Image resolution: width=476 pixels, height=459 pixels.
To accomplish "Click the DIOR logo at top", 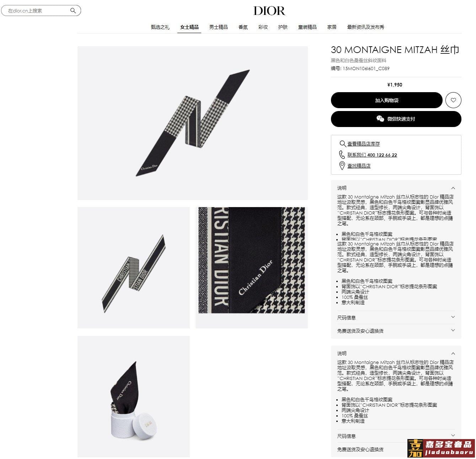I will click(x=269, y=11).
